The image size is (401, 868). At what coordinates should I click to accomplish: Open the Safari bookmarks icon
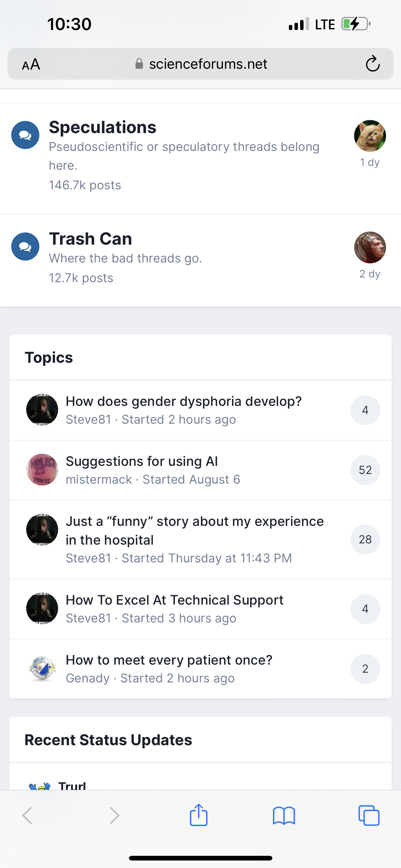click(284, 816)
